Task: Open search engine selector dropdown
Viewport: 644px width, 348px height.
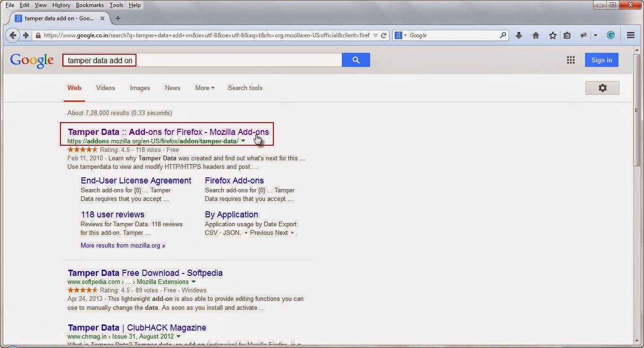Action: coord(401,35)
